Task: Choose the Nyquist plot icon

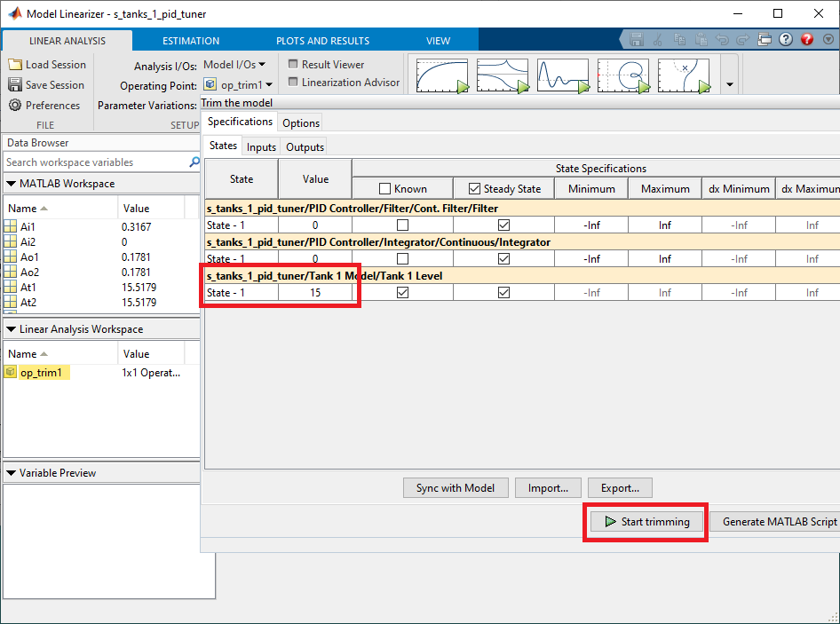Action: tap(622, 75)
